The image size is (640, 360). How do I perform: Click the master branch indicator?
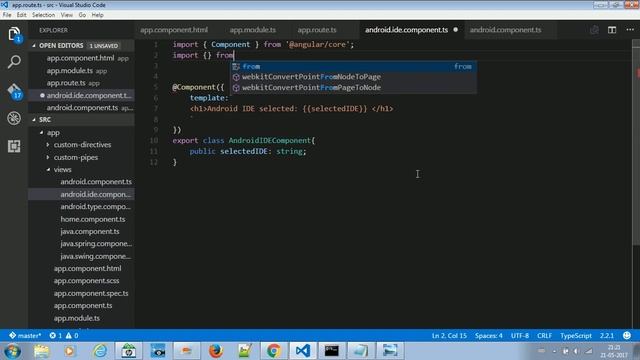coord(25,336)
